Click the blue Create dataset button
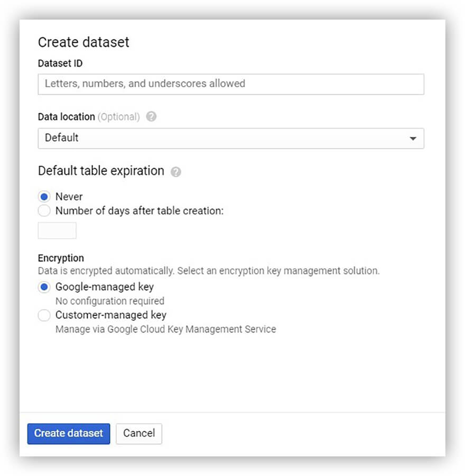This screenshot has width=465, height=476. 69,434
